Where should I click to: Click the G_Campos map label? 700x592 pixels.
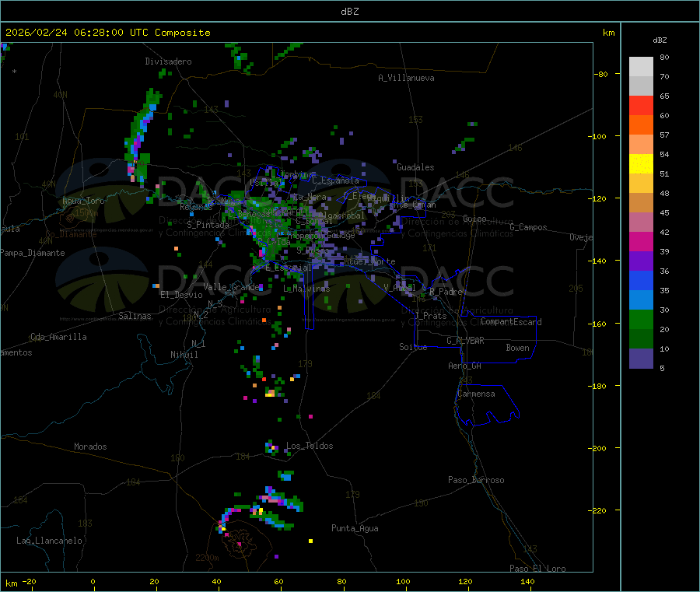coord(528,227)
